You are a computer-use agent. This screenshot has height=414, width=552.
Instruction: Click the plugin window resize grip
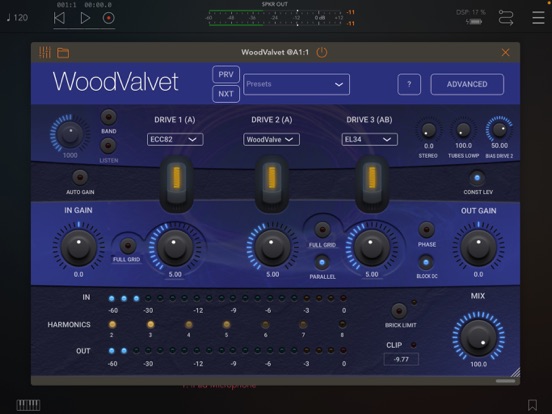[515, 372]
